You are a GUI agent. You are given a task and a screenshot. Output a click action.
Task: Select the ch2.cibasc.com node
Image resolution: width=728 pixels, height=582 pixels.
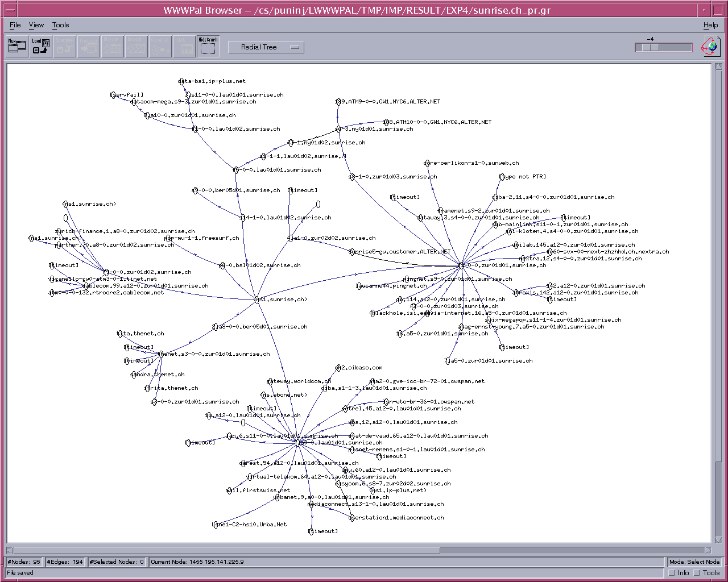click(339, 368)
